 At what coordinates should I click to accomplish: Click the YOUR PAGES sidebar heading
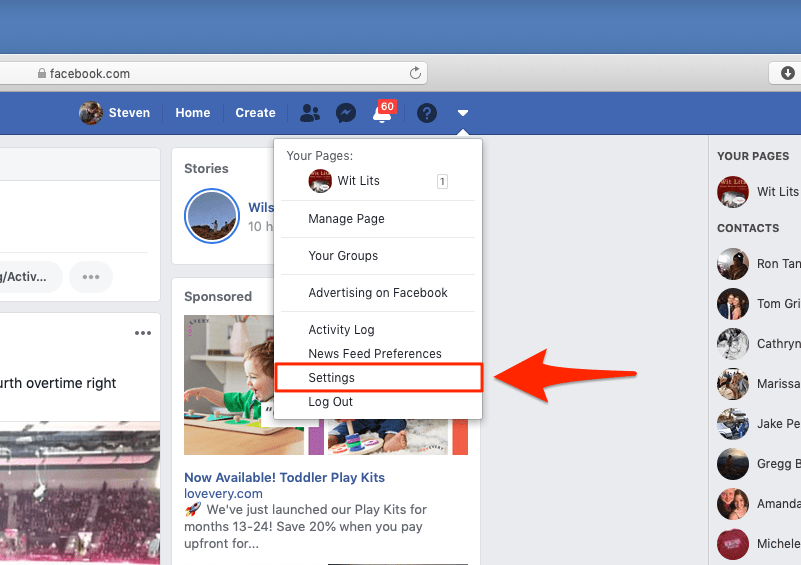click(x=753, y=156)
